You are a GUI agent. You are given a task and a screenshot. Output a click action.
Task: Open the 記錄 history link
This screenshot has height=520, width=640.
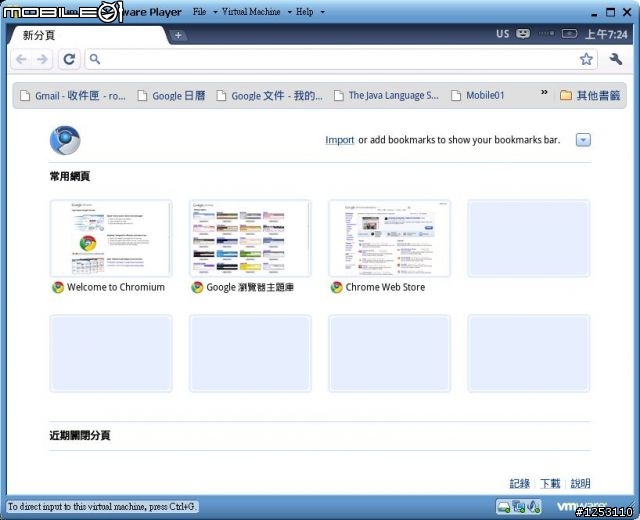[520, 484]
